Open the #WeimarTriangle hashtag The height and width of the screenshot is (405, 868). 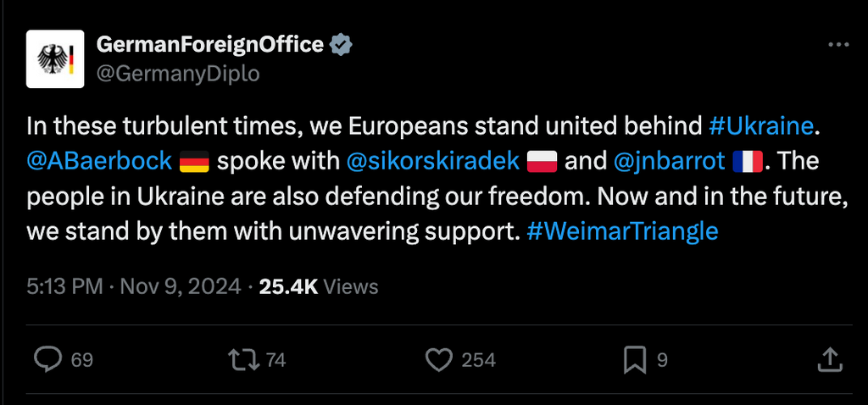623,230
